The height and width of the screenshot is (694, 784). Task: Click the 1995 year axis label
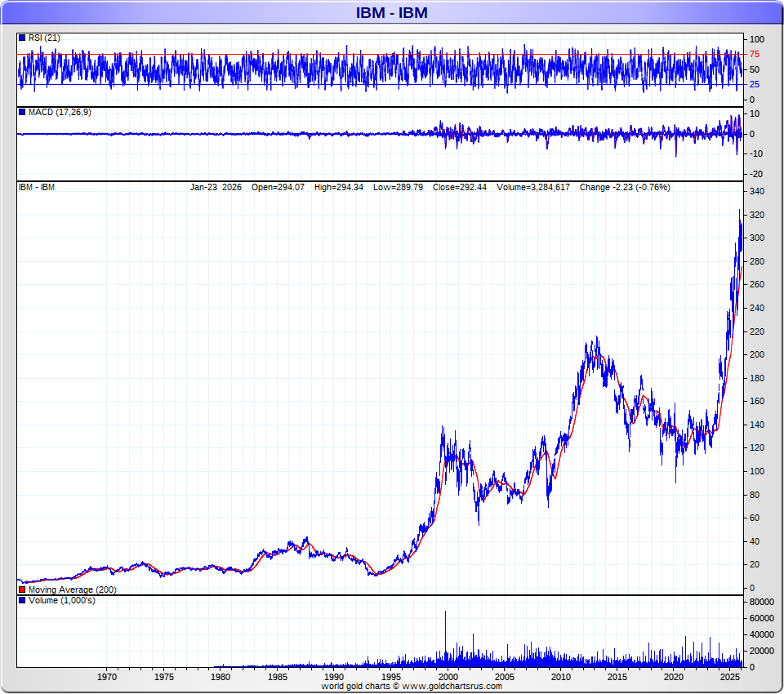(391, 677)
